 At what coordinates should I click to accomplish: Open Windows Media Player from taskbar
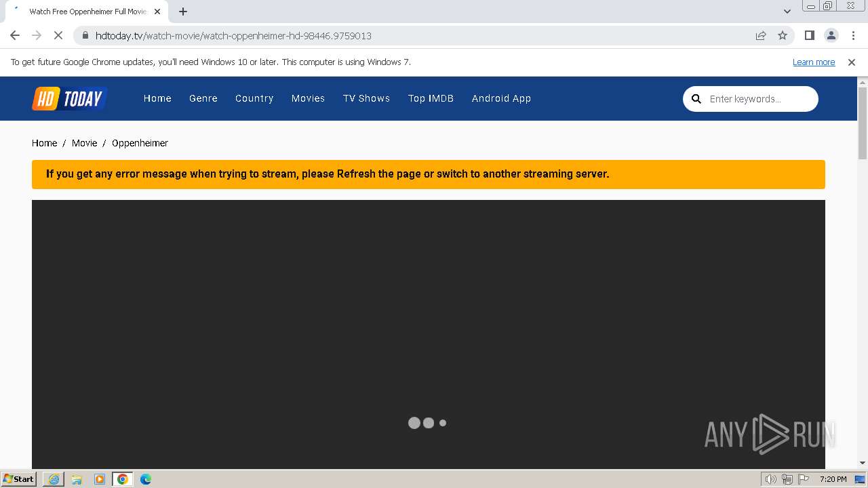tap(100, 479)
